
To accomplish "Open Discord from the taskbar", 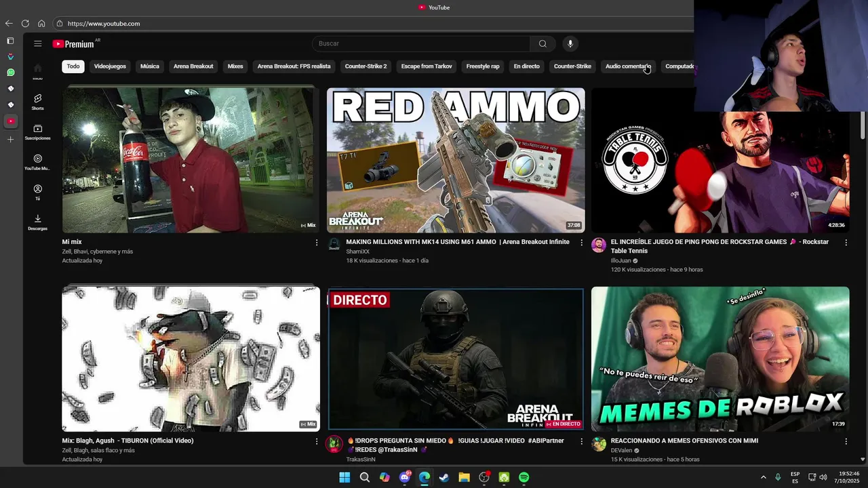I will click(405, 477).
